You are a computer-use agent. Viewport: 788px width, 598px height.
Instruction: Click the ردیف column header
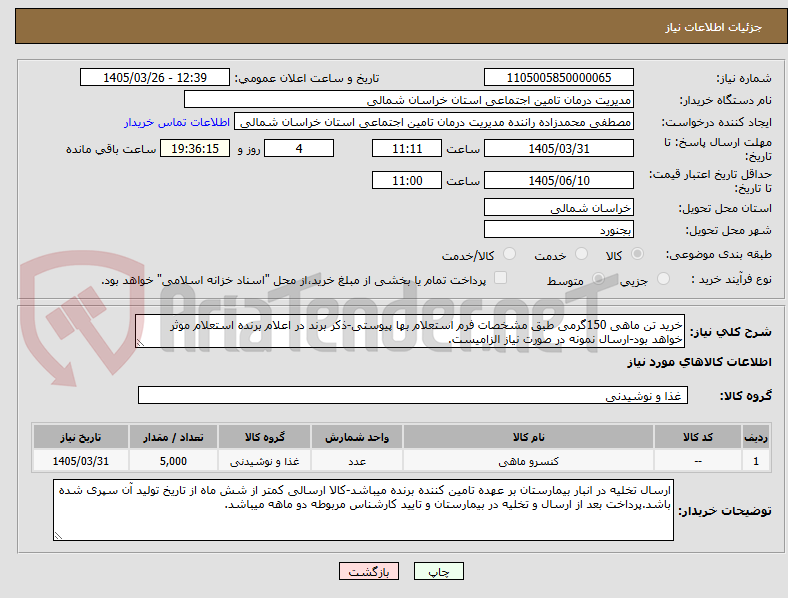pos(756,437)
